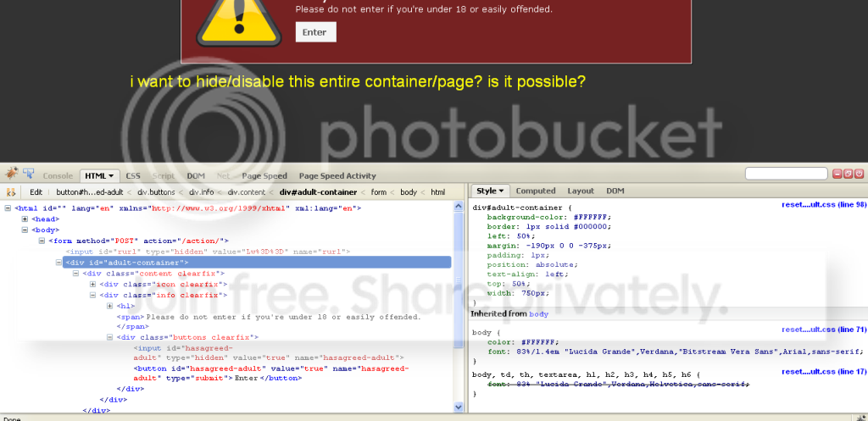Click the span text 'Please do not enter' in tree
868x421 pixels.
tap(283, 317)
